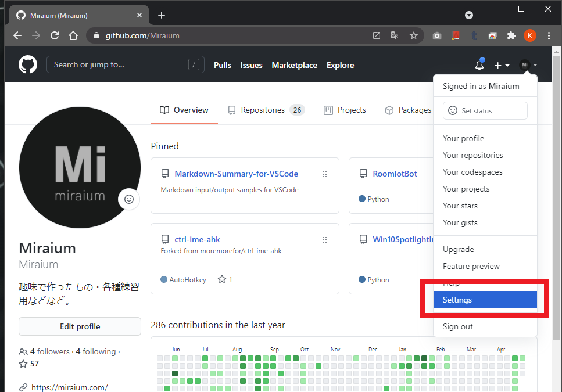562x392 pixels.
Task: Click the translate page icon
Action: coord(395,35)
